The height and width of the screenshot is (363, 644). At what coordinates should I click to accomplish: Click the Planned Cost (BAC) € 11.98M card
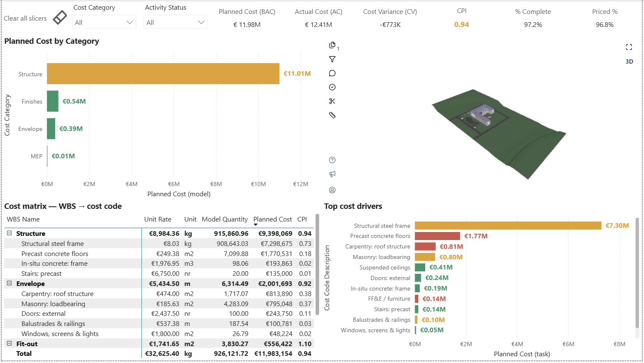[x=247, y=18]
